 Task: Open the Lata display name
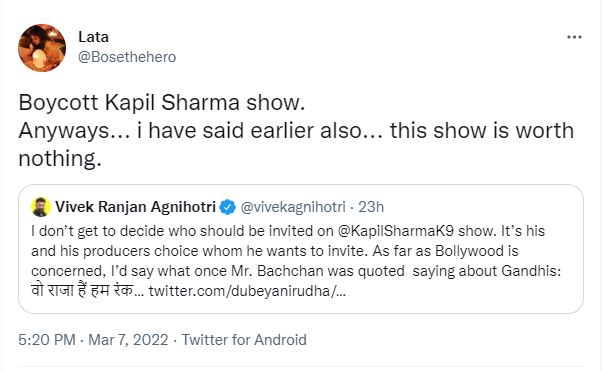(94, 37)
